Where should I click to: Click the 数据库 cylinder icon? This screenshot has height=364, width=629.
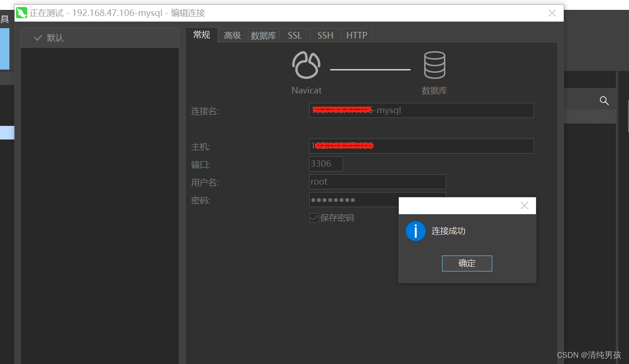tap(435, 65)
